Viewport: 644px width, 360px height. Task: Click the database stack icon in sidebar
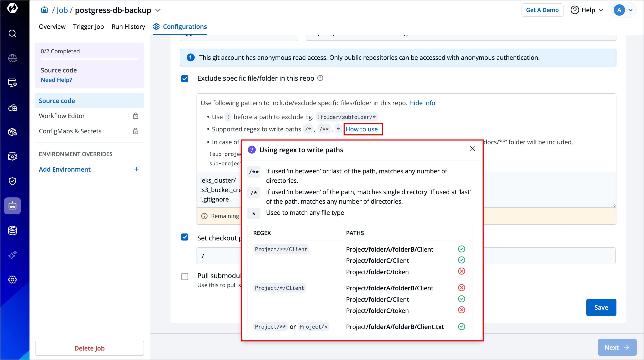coord(12,230)
